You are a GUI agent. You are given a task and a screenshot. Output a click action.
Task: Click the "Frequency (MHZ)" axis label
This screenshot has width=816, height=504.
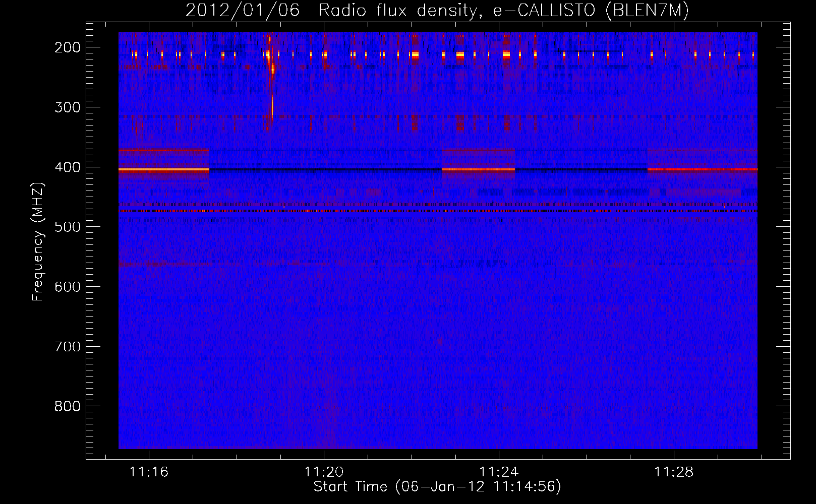(x=38, y=241)
